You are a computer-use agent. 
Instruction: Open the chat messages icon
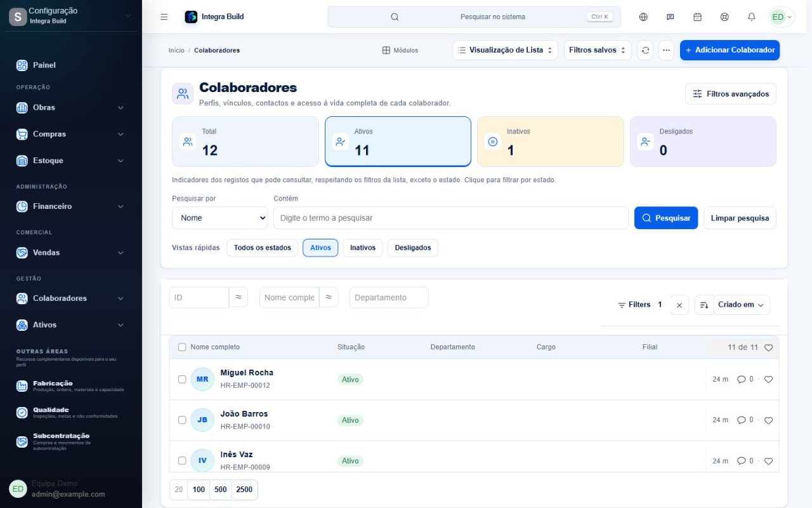(x=671, y=17)
